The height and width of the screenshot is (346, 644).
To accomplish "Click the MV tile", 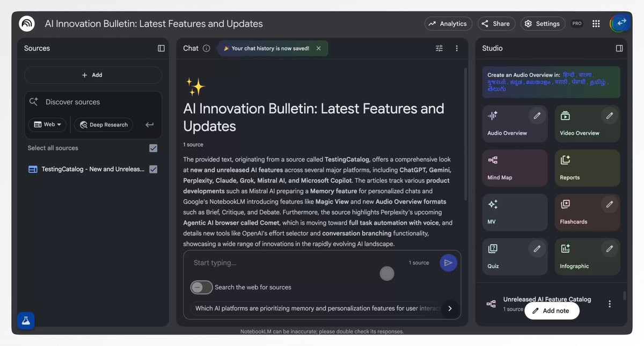I will tap(515, 212).
